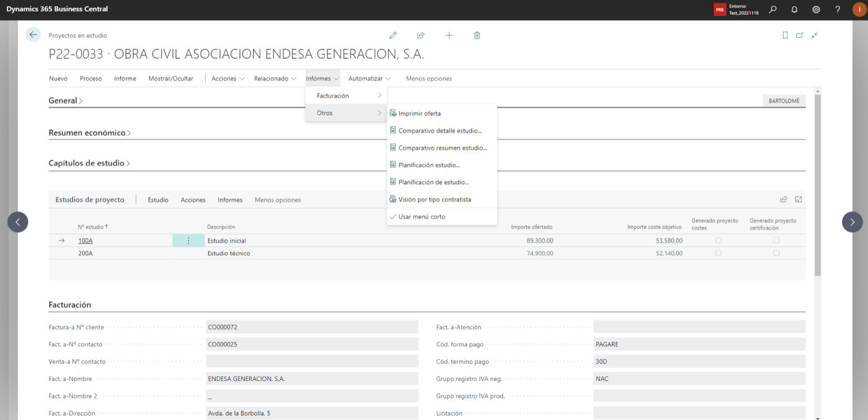Toggle Usar menú corto option
Screen dimensions: 868x420
pyautogui.click(x=441, y=217)
